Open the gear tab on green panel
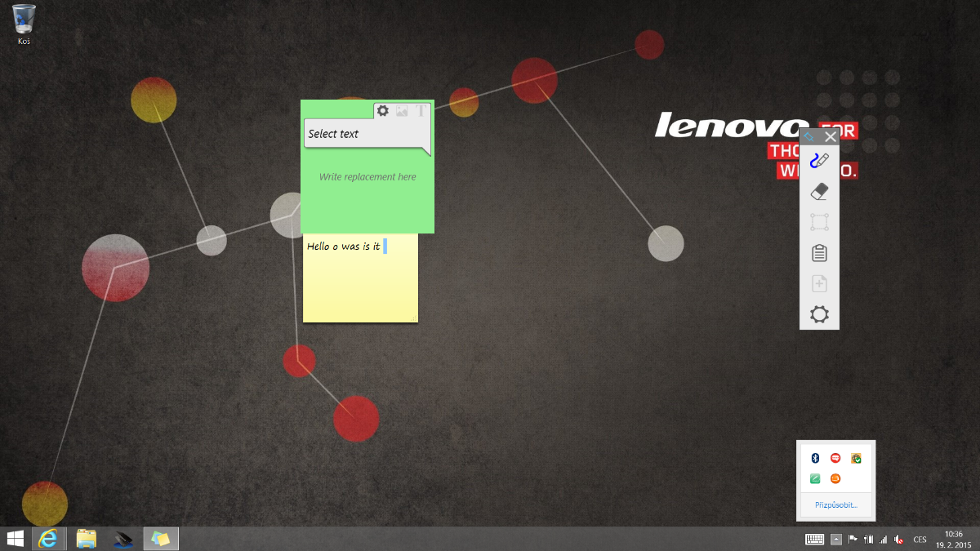The width and height of the screenshot is (980, 551). 382,111
